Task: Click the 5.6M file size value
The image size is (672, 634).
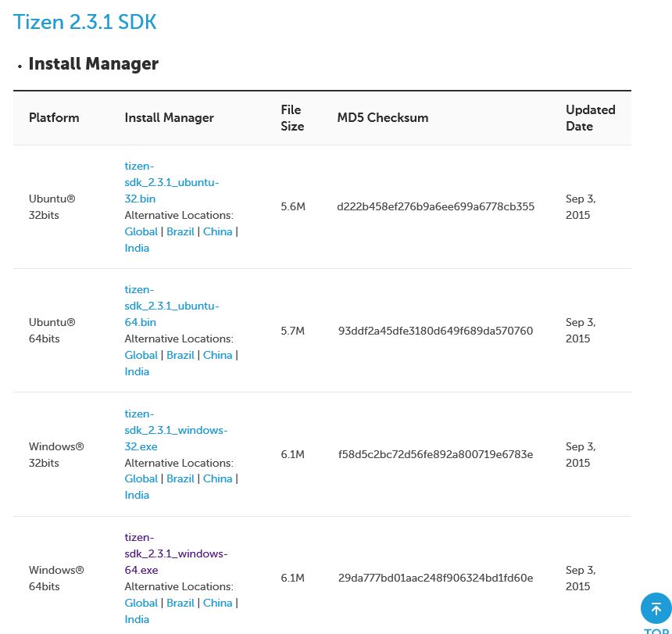Action: 293,206
